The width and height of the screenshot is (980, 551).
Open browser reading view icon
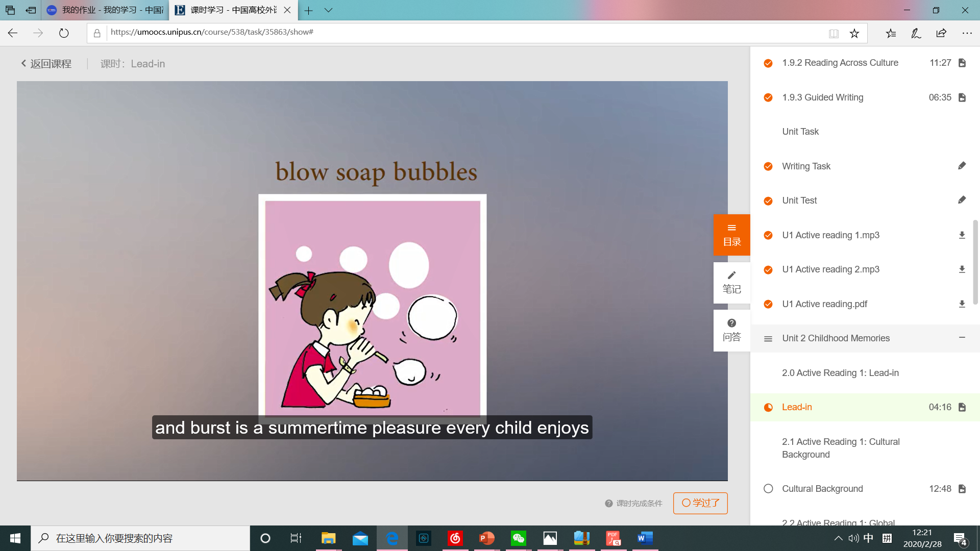[834, 33]
